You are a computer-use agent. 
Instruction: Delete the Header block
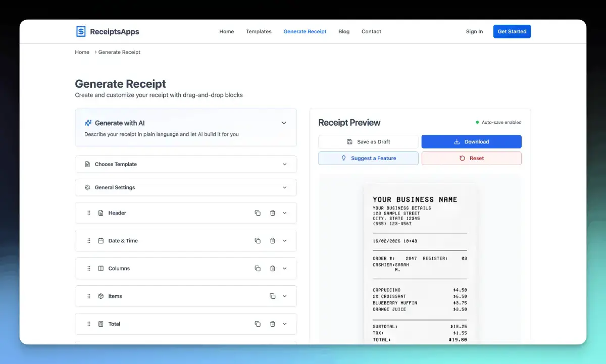(x=273, y=213)
